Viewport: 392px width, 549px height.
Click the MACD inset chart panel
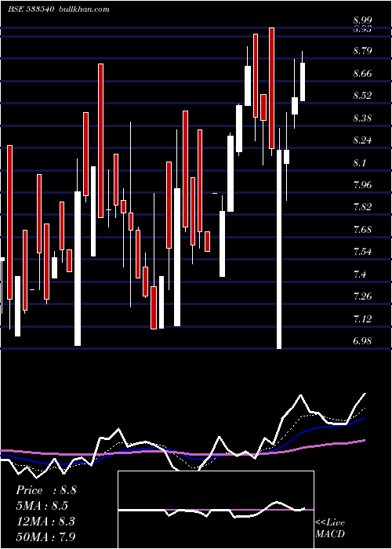coord(216,510)
